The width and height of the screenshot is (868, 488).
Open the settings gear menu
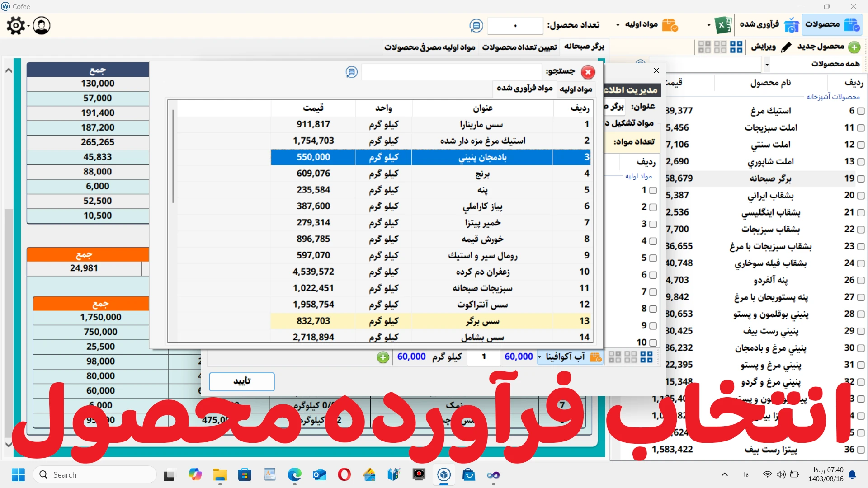pyautogui.click(x=16, y=26)
